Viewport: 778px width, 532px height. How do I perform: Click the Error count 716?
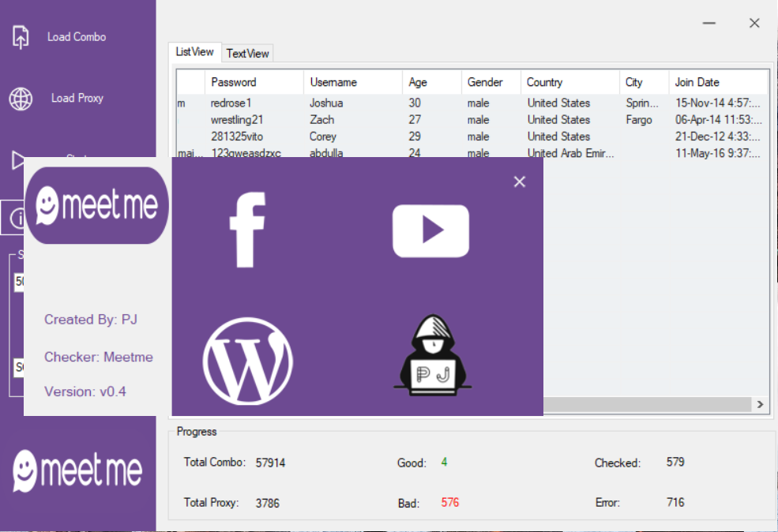(675, 503)
